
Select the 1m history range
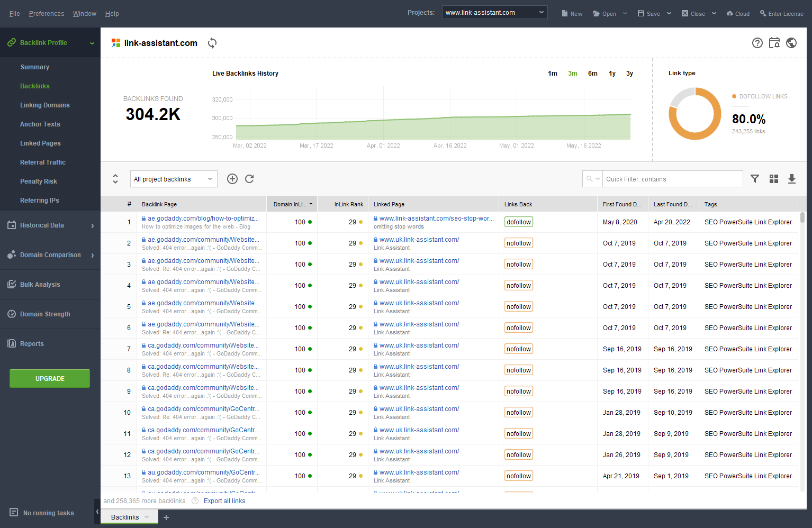pos(553,74)
